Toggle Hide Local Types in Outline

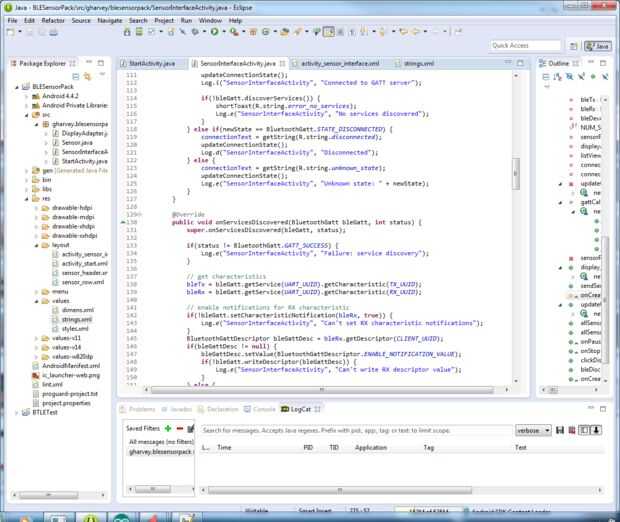tap(605, 77)
